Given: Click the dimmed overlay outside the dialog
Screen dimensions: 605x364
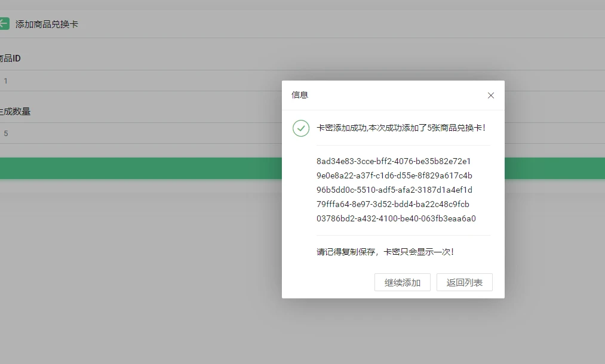Looking at the screenshot, I should 149,269.
